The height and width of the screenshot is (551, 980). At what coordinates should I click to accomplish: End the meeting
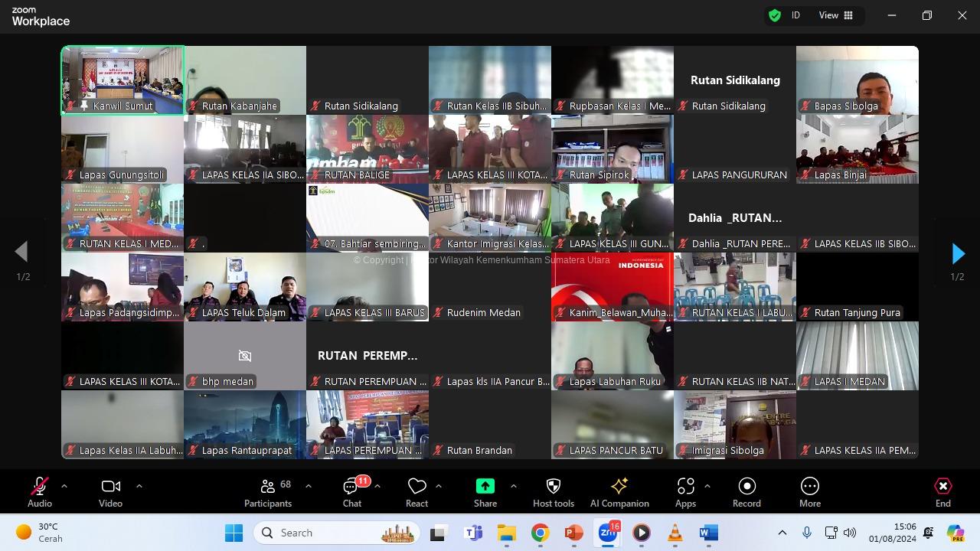[943, 492]
